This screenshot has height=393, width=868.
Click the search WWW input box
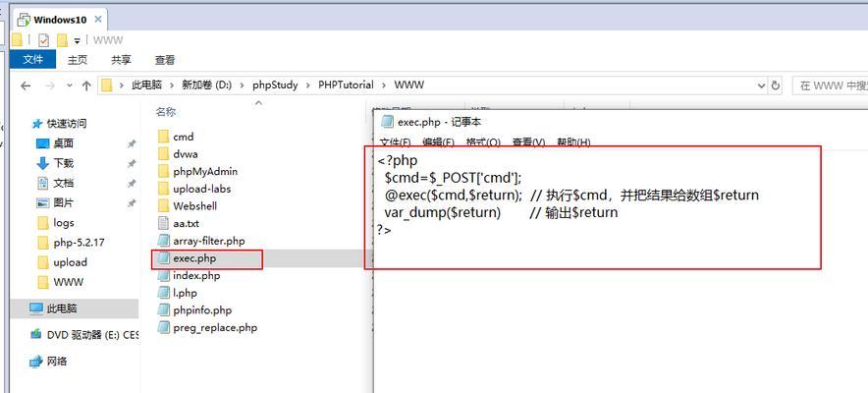click(x=830, y=85)
